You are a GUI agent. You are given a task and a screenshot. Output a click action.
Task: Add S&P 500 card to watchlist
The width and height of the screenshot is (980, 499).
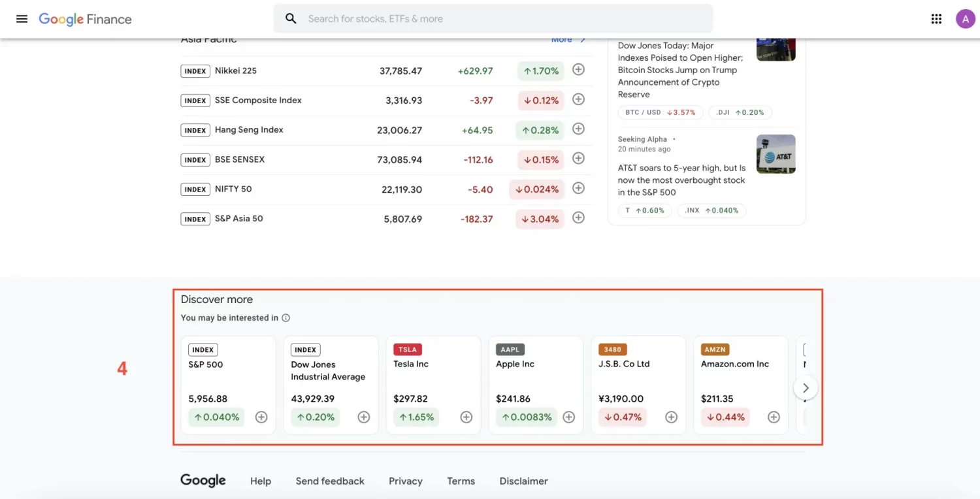[261, 417]
